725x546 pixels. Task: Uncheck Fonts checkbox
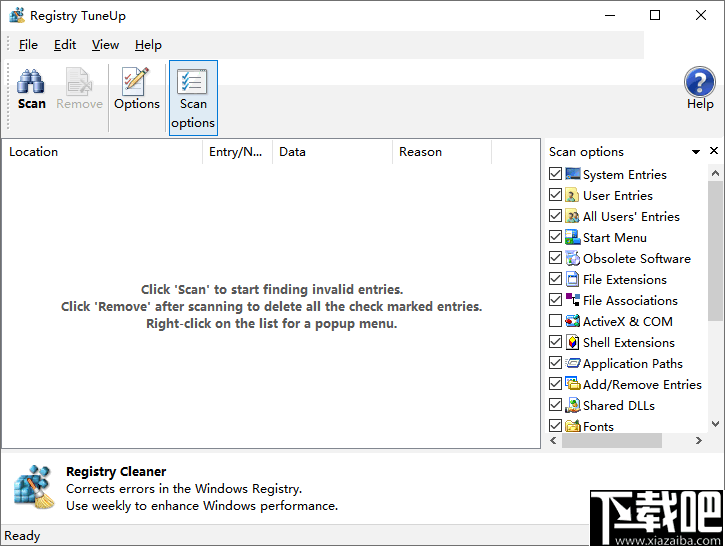tap(555, 425)
